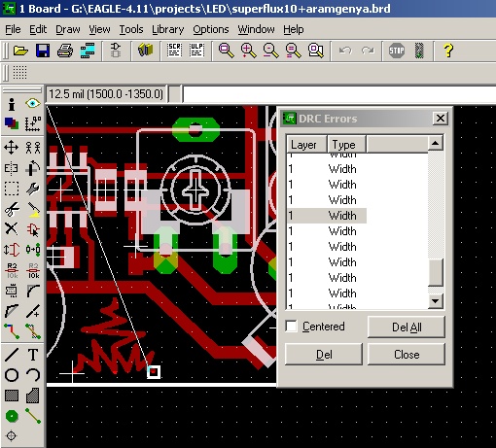Switch to schematic with the gate symbol icon

pos(116,51)
